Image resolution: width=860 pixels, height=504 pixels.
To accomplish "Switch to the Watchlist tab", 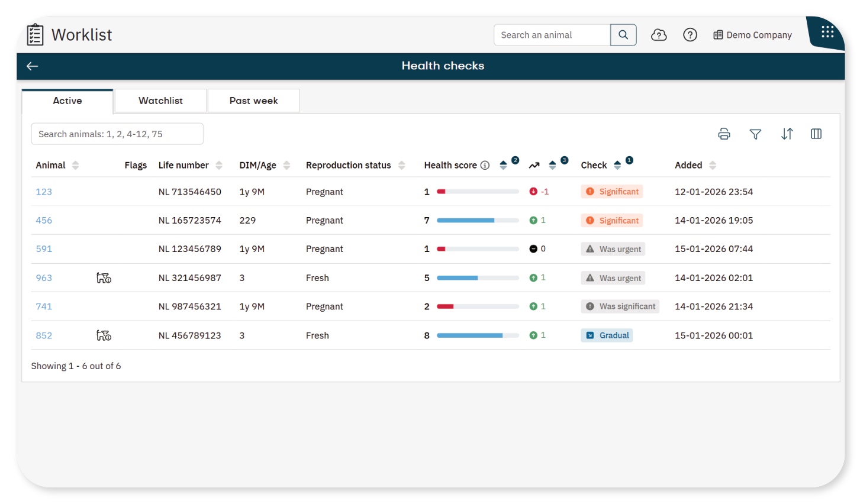I will [160, 101].
